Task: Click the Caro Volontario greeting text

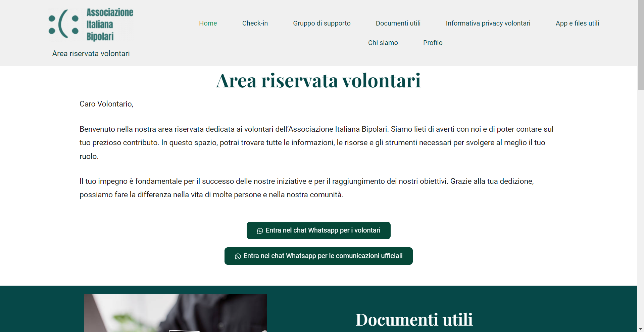Action: click(x=106, y=104)
